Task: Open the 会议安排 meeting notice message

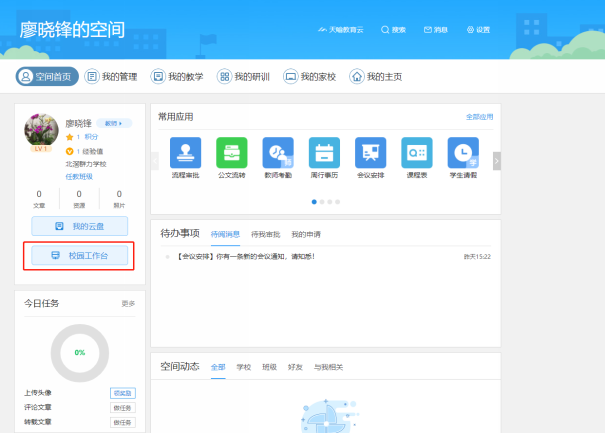Action: [x=245, y=257]
